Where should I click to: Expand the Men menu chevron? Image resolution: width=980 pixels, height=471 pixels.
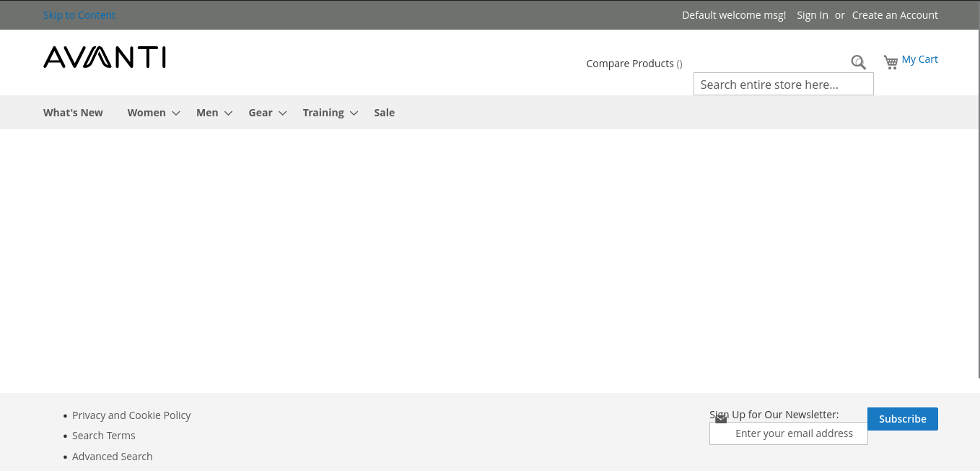[229, 113]
